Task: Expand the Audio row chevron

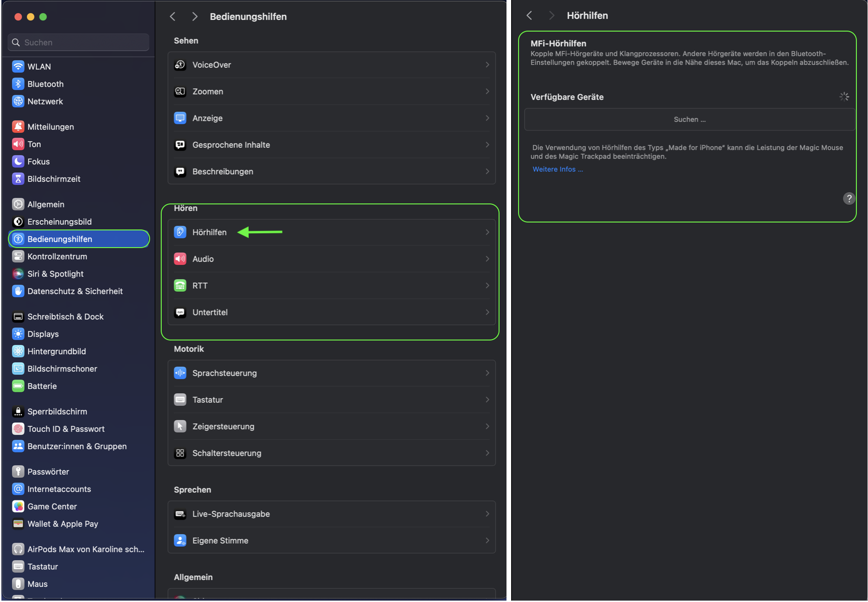Action: point(487,259)
